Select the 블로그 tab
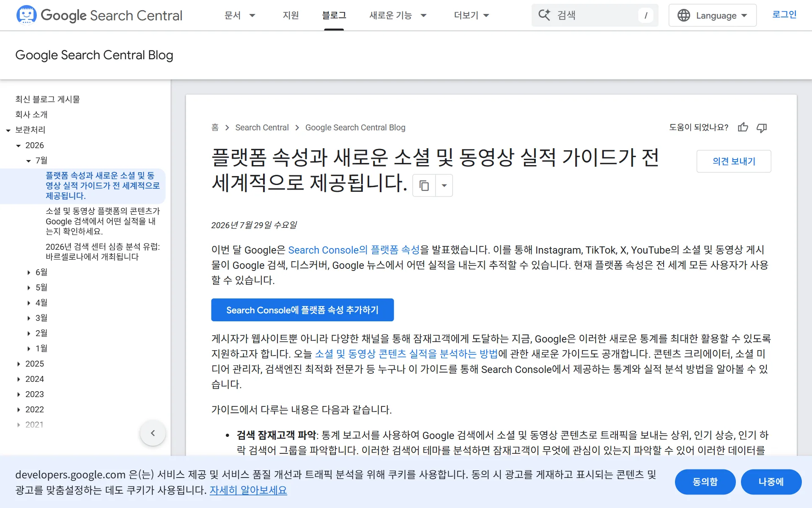 (334, 15)
